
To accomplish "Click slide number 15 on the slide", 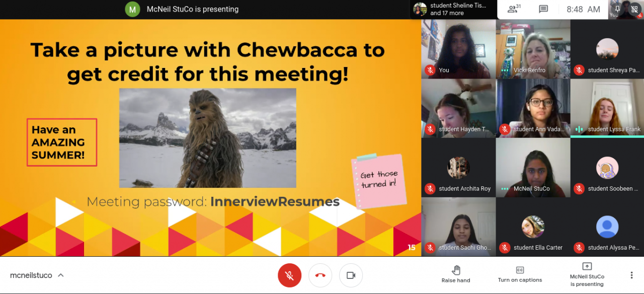I will pyautogui.click(x=412, y=247).
